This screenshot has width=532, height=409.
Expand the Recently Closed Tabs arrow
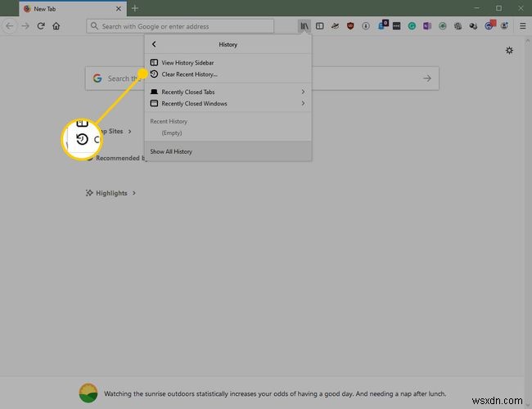pyautogui.click(x=303, y=92)
